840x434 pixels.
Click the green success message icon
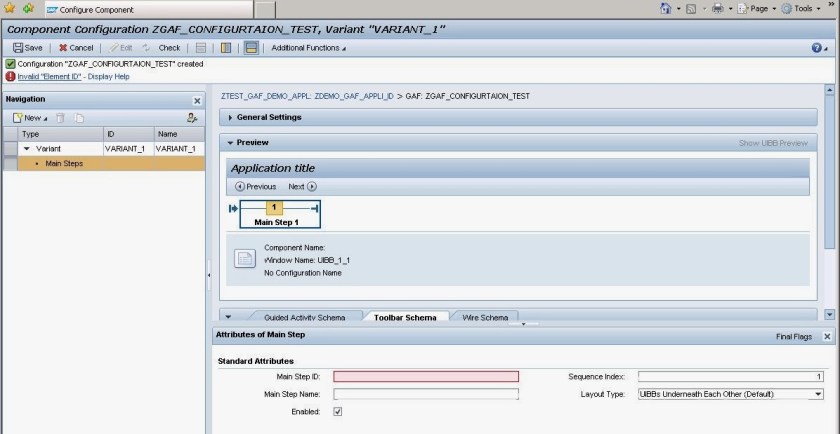10,64
